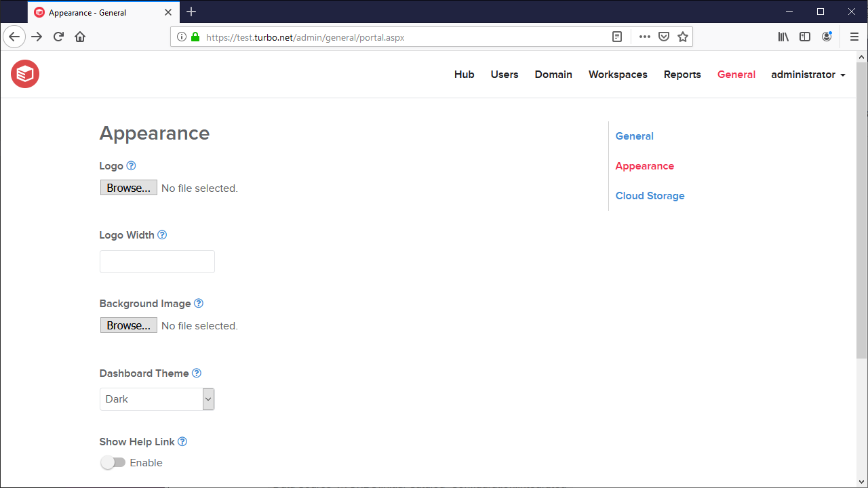Click the tracking protection shield
Screen dimensions: 868x488
(x=663, y=37)
